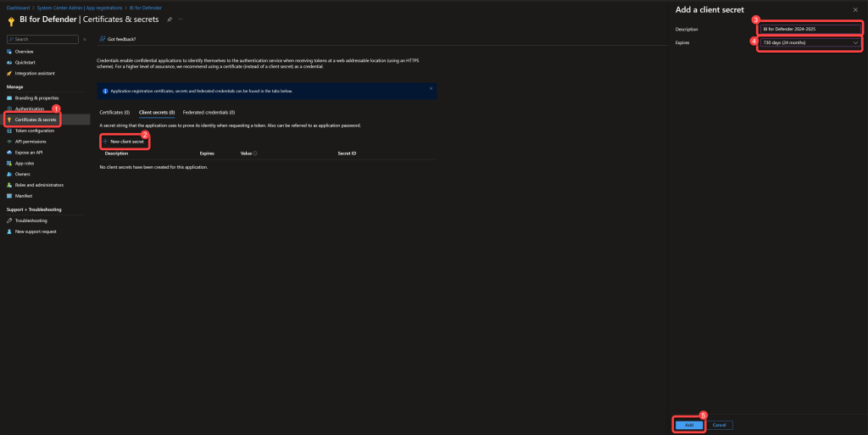Click Cancel in the client secret panel
The height and width of the screenshot is (435, 868).
[720, 425]
